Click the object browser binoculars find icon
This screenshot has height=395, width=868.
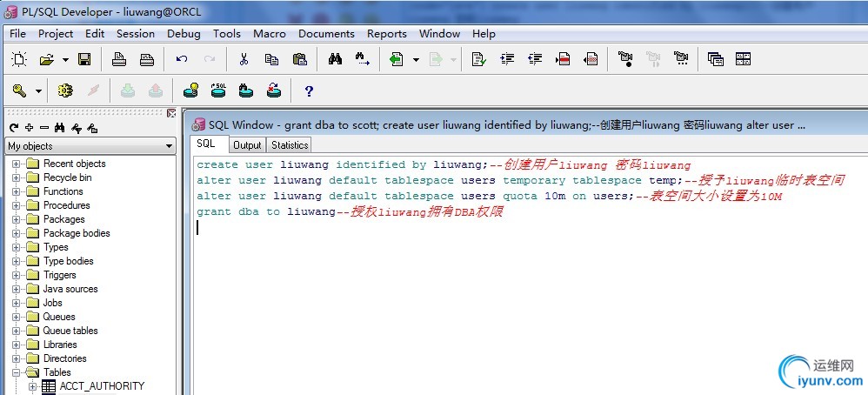pyautogui.click(x=60, y=128)
